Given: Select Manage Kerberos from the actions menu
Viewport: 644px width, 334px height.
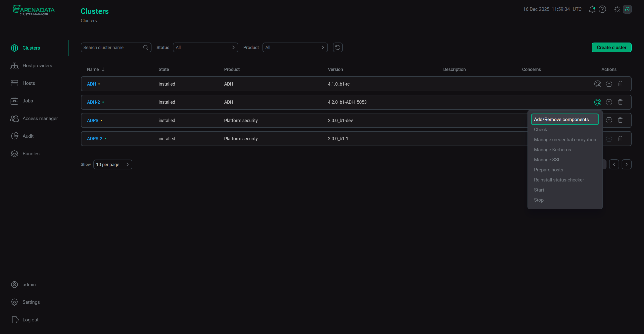Looking at the screenshot, I should click(x=552, y=150).
